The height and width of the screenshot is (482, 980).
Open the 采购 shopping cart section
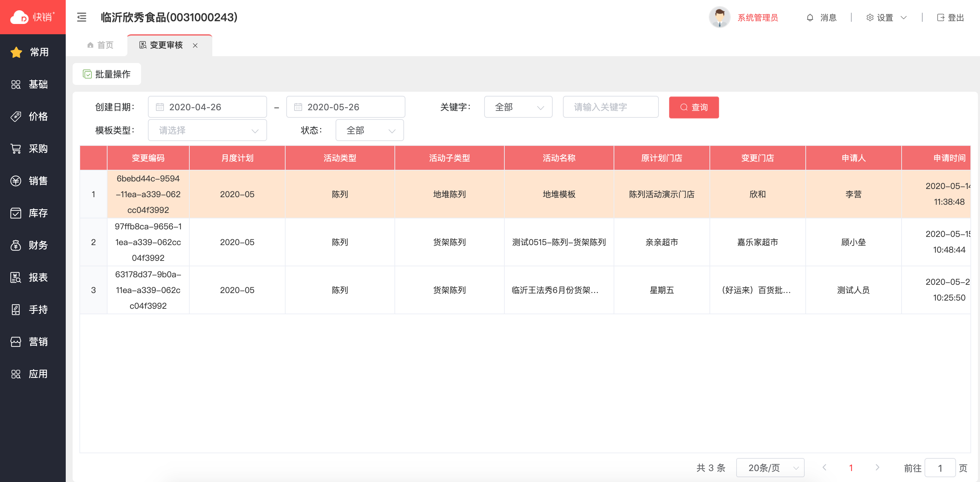(x=33, y=149)
